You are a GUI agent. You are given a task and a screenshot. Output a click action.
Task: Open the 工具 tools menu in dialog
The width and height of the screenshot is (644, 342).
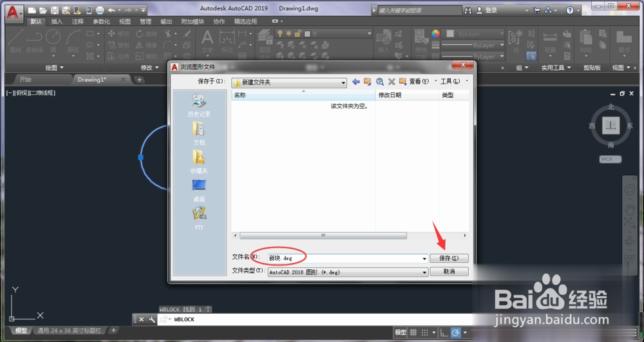click(450, 82)
